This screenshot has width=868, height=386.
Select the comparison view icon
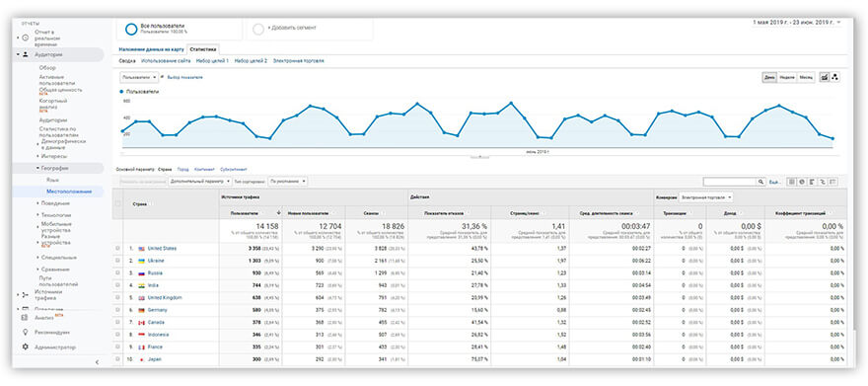[x=823, y=182]
